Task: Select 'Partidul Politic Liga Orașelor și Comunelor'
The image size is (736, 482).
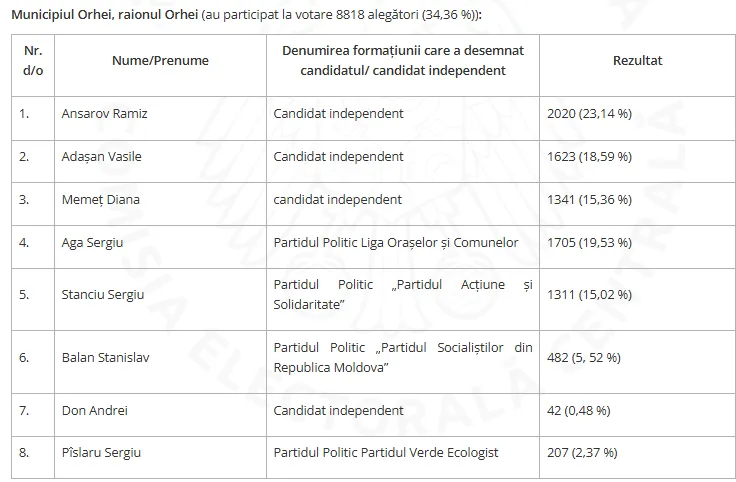Action: pyautogui.click(x=396, y=243)
